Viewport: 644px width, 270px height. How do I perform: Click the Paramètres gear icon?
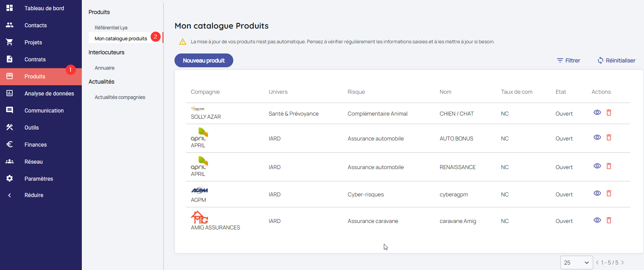tap(10, 178)
